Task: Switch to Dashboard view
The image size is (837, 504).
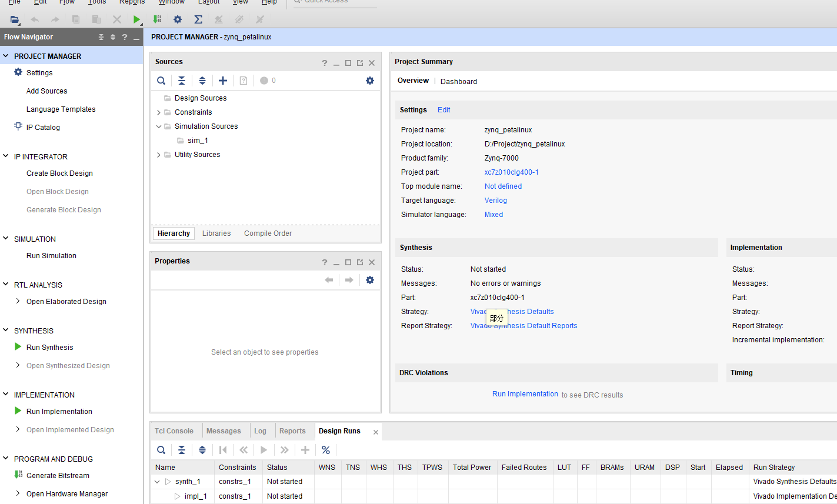Action: (x=459, y=82)
